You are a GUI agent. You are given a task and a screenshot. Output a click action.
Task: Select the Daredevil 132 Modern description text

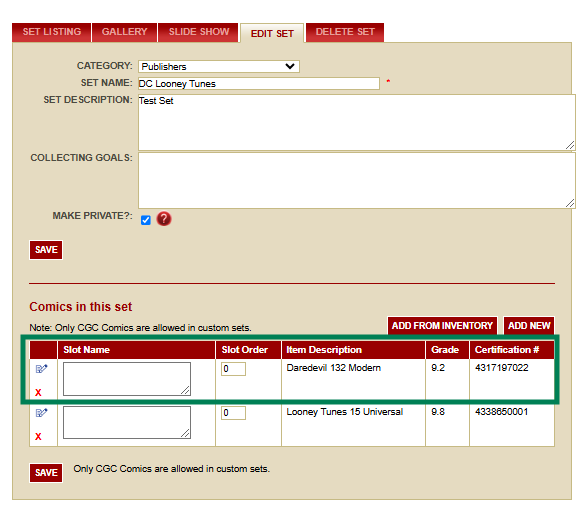334,368
